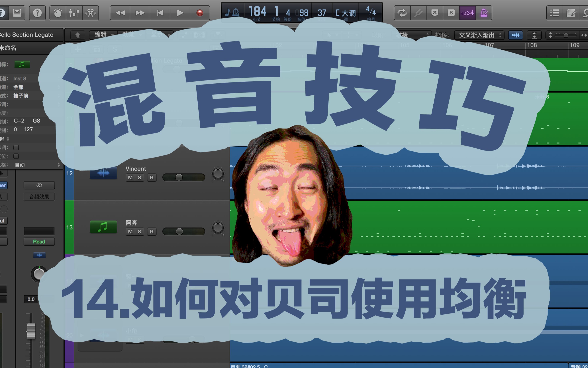Screen dimensions: 588x368
Task: Open the 音频效果 slot
Action: coord(39,196)
